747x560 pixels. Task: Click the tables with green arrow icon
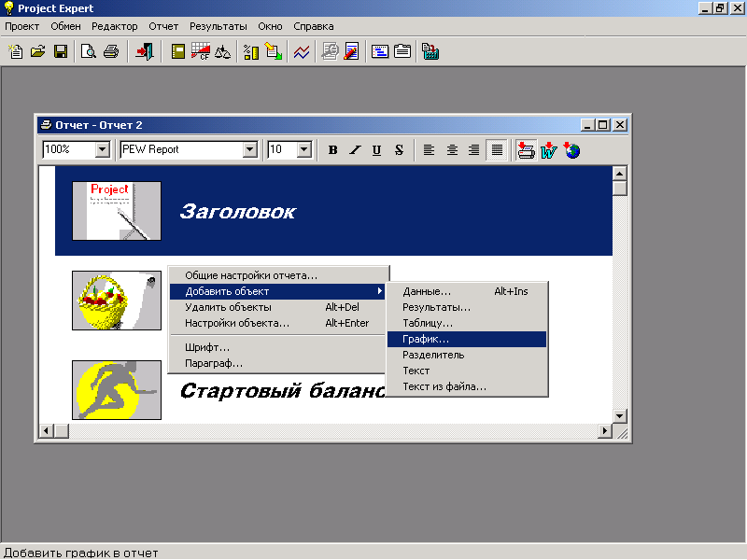274,51
